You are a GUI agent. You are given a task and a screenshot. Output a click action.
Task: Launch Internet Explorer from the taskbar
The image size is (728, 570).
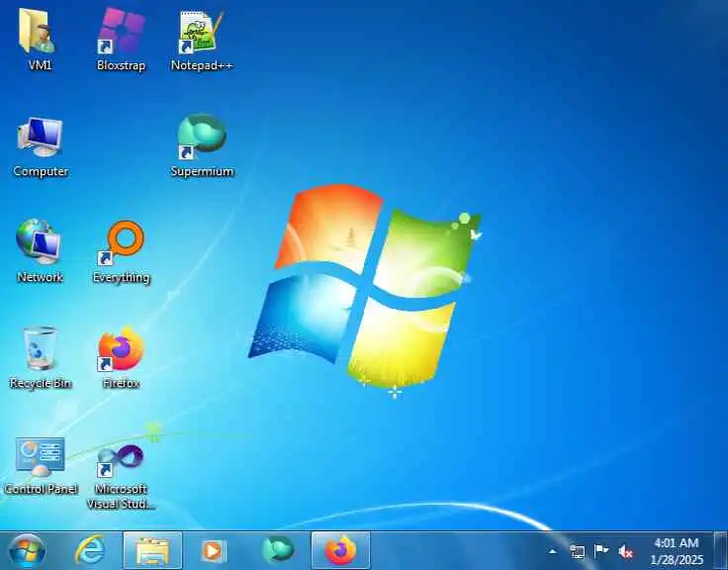90,551
